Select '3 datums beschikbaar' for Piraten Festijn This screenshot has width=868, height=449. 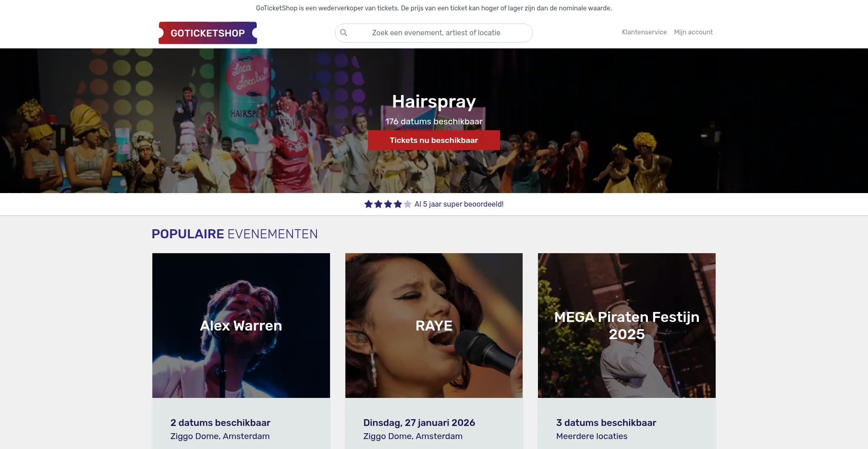606,423
